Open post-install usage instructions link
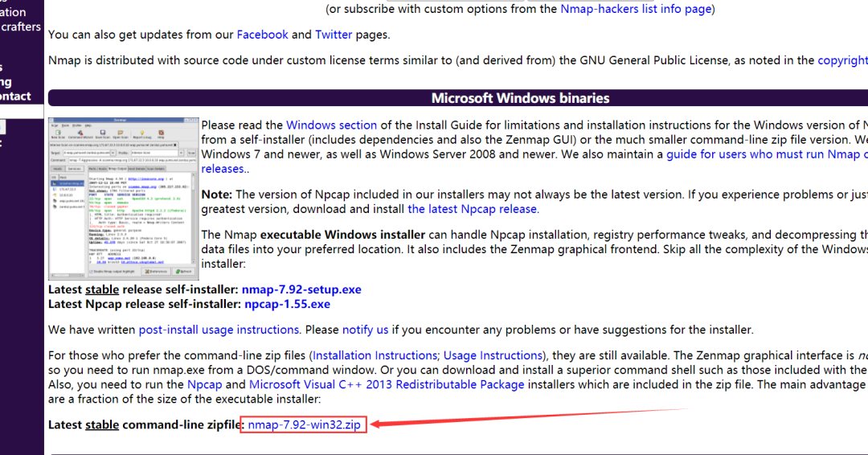The width and height of the screenshot is (868, 455). click(x=219, y=330)
